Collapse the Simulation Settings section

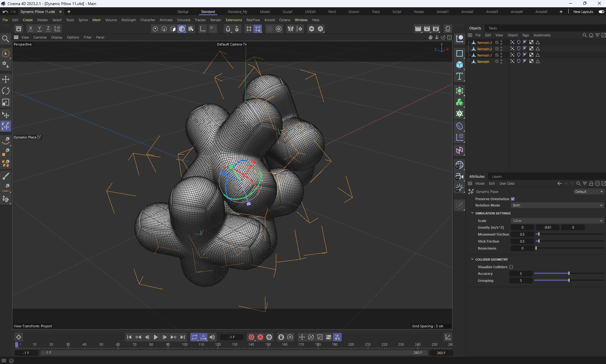point(473,213)
